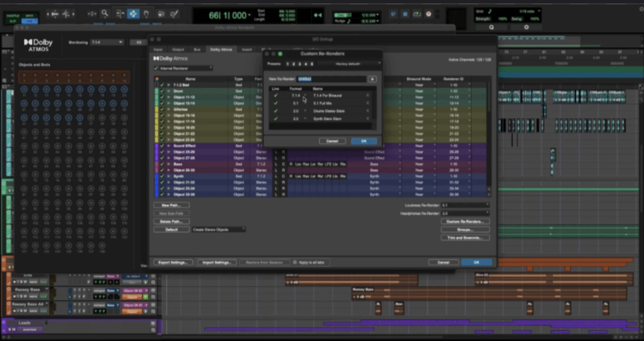This screenshot has width=644, height=341.
Task: Switch to the Insert tab in I/O Setup
Action: pos(247,50)
